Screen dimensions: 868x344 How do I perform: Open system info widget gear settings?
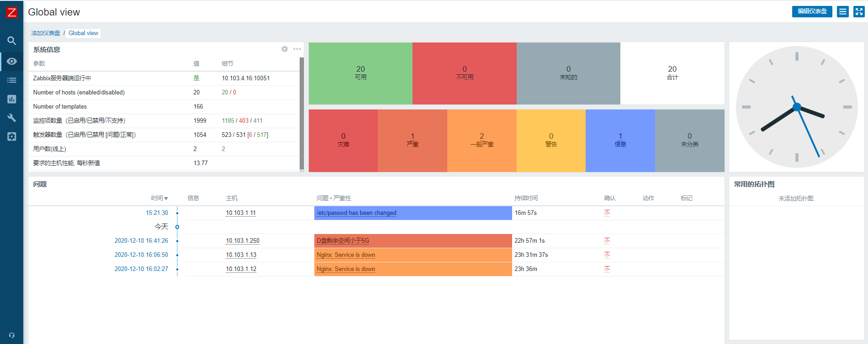(x=285, y=49)
